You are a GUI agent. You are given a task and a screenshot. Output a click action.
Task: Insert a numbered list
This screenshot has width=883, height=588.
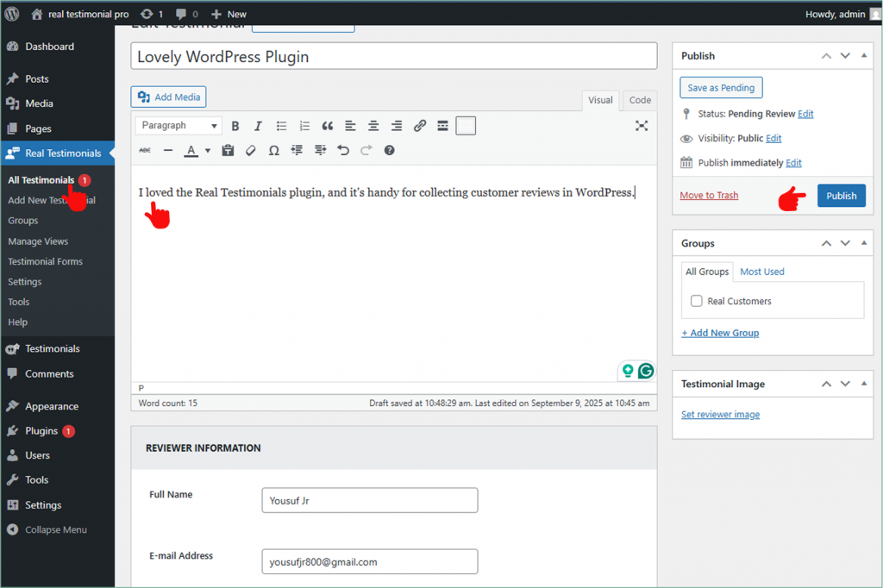click(x=304, y=126)
